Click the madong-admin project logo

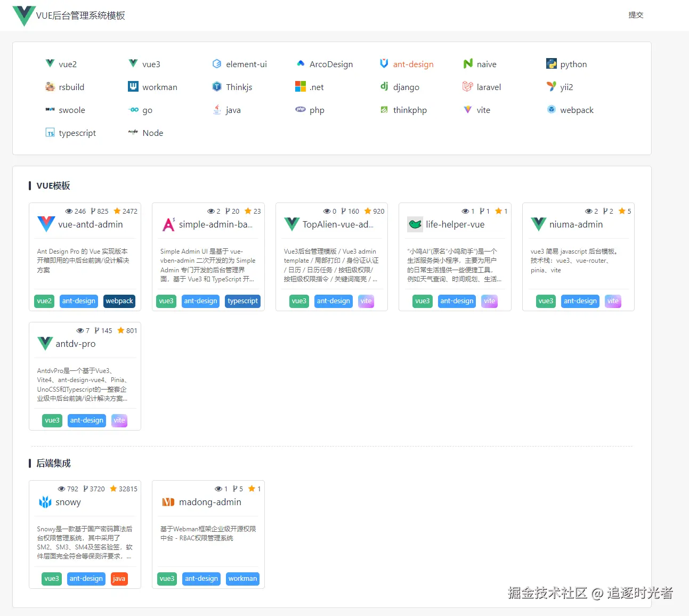click(x=168, y=502)
